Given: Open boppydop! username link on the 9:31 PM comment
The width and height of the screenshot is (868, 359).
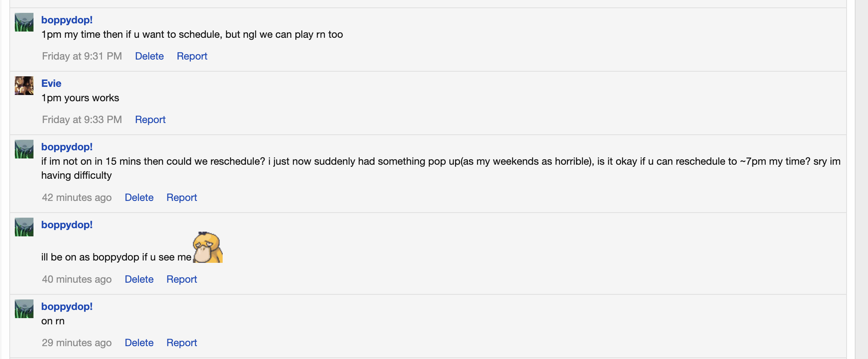Looking at the screenshot, I should click(67, 20).
